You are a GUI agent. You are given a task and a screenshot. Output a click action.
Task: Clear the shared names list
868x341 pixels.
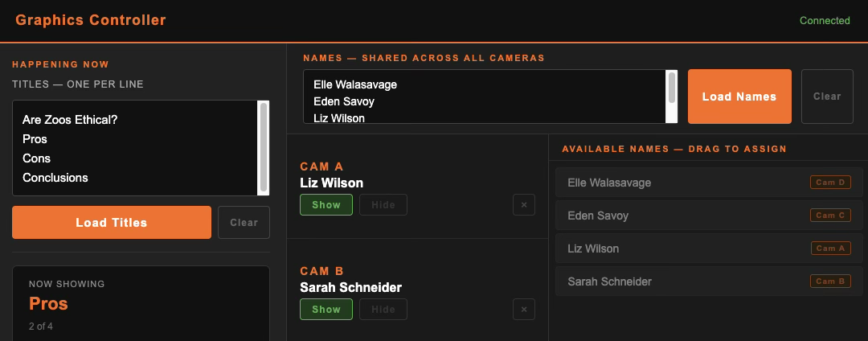(x=827, y=97)
